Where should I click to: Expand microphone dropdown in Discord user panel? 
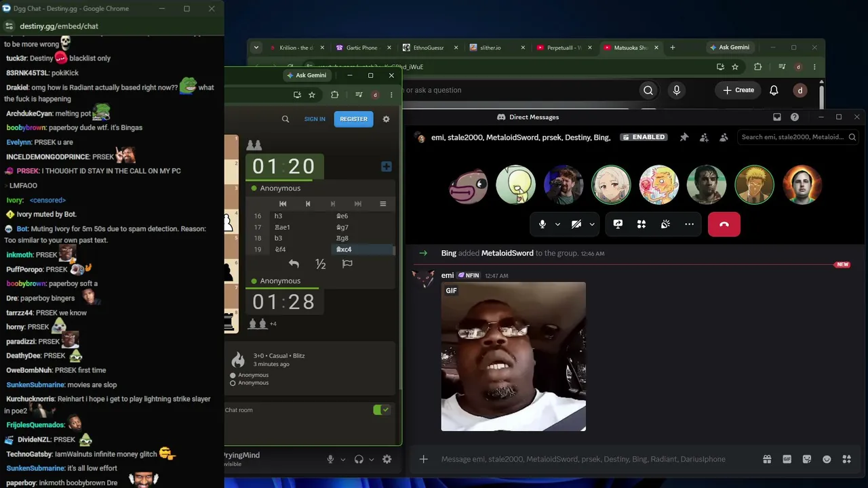[x=343, y=460]
